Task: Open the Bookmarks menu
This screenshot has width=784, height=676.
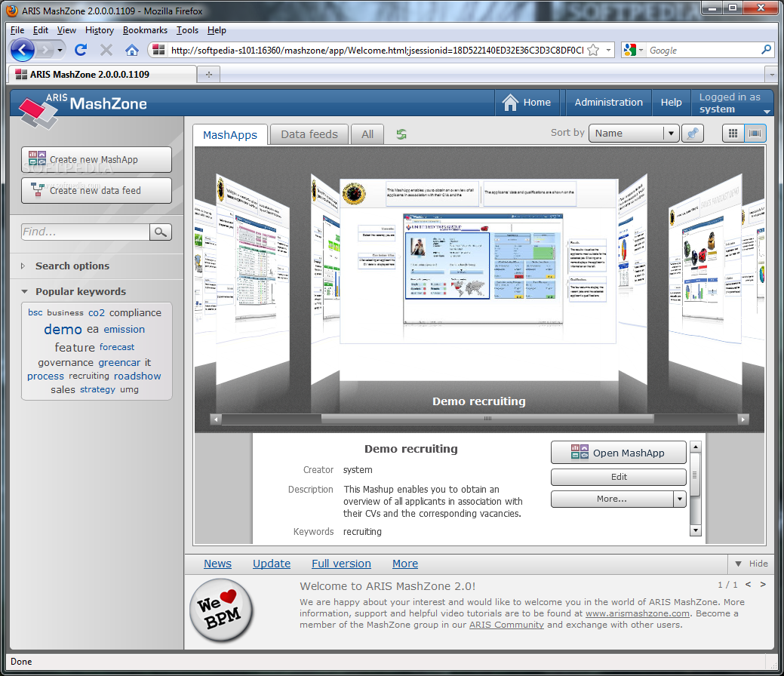Action: coord(145,30)
